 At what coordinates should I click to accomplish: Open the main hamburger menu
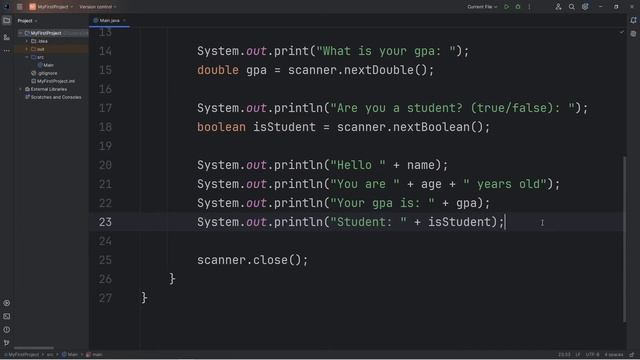point(20,7)
